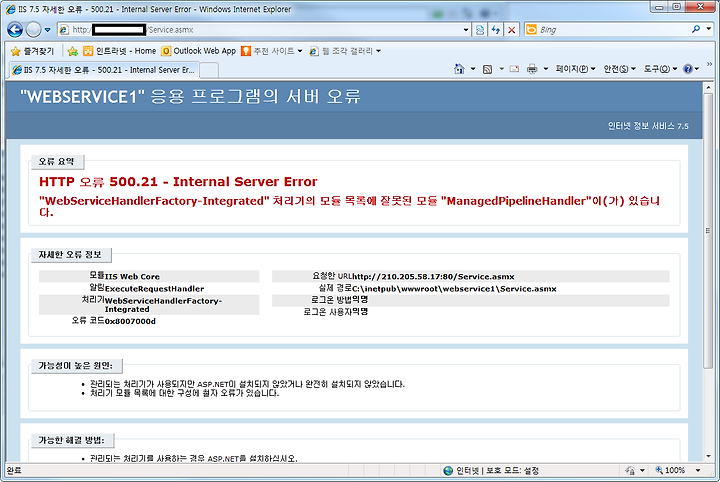The height and width of the screenshot is (482, 720).
Task: Open the 인트라넷 - Home favorite link
Action: (x=120, y=51)
